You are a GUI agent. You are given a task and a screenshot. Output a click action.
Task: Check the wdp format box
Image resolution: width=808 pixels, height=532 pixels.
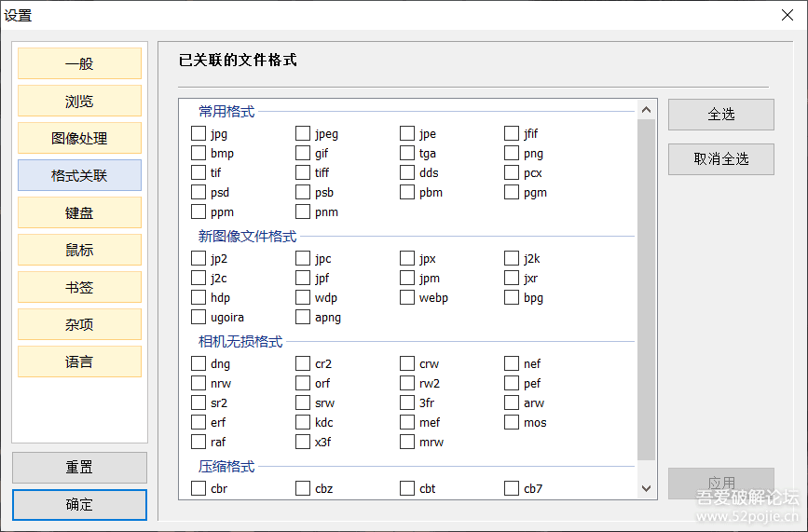click(x=303, y=297)
